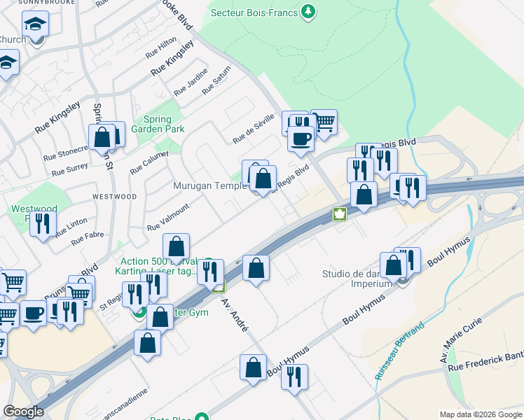Click the Rue Saturn street label

click(216, 80)
